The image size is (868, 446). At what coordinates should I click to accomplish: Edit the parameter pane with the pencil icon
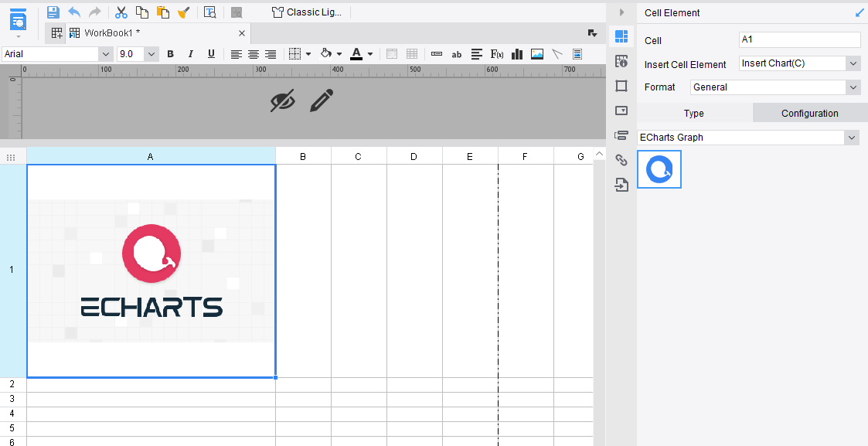321,100
